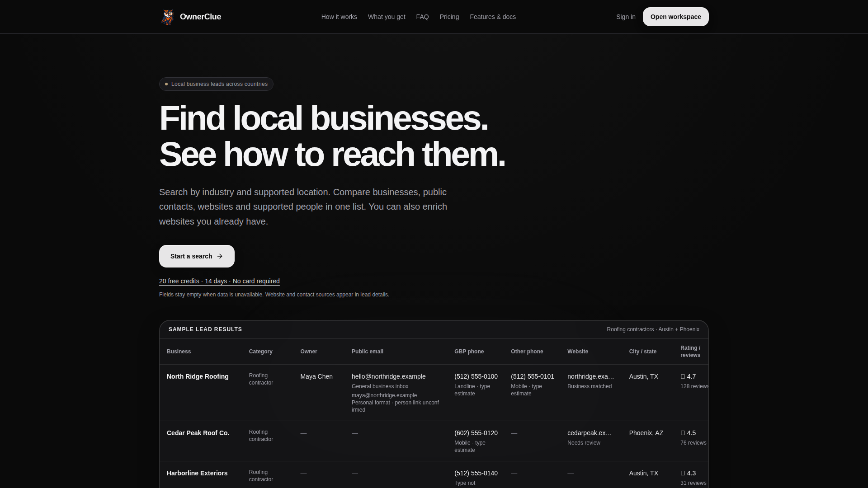Click the Needs review status text
Viewport: 868px width, 488px height.
[x=584, y=443]
